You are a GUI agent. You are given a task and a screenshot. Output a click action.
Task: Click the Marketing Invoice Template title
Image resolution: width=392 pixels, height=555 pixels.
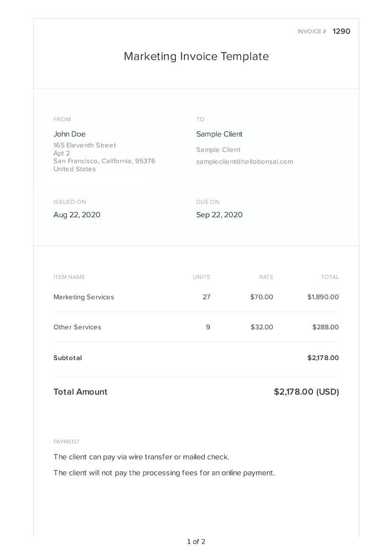pyautogui.click(x=196, y=56)
